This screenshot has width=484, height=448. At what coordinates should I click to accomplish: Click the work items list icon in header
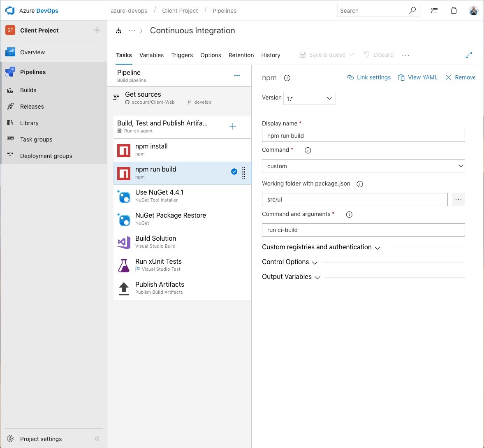pyautogui.click(x=434, y=11)
